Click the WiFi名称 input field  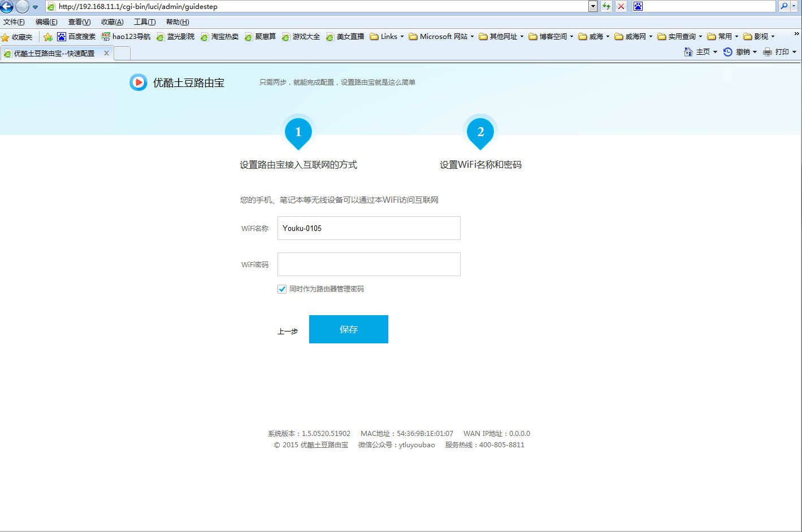point(369,228)
